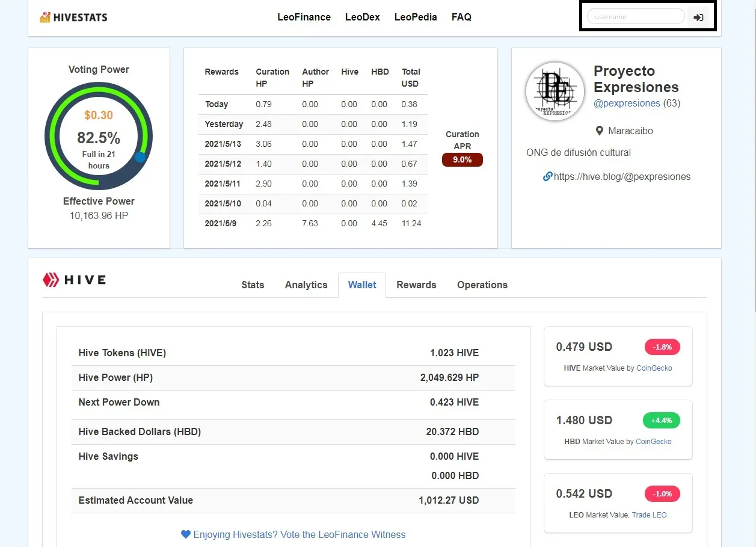
Task: Click the 1.480 USD HBD price
Action: pyautogui.click(x=584, y=420)
